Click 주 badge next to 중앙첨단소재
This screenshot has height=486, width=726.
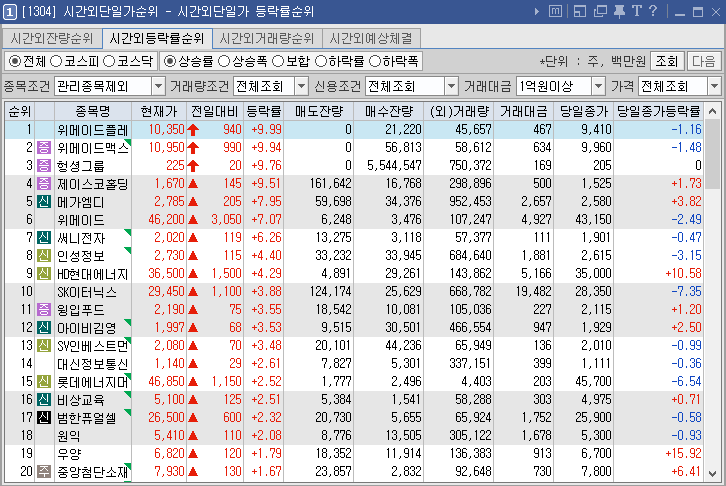[44, 472]
